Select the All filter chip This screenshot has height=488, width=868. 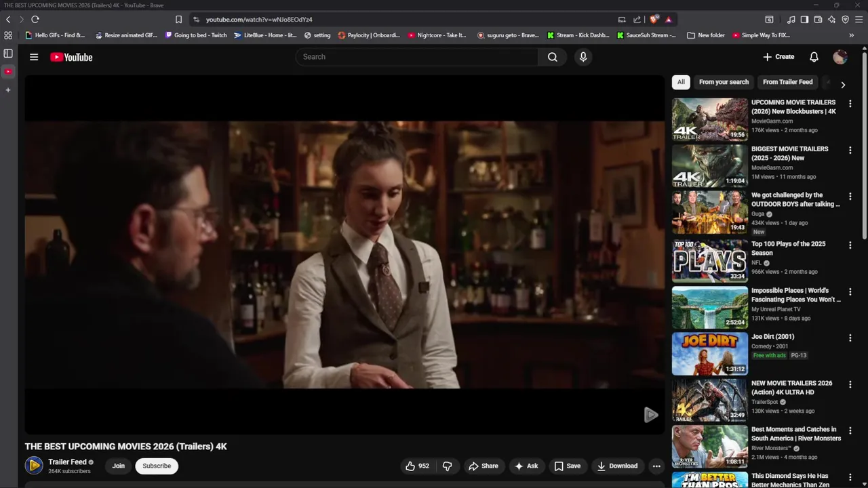tap(681, 82)
